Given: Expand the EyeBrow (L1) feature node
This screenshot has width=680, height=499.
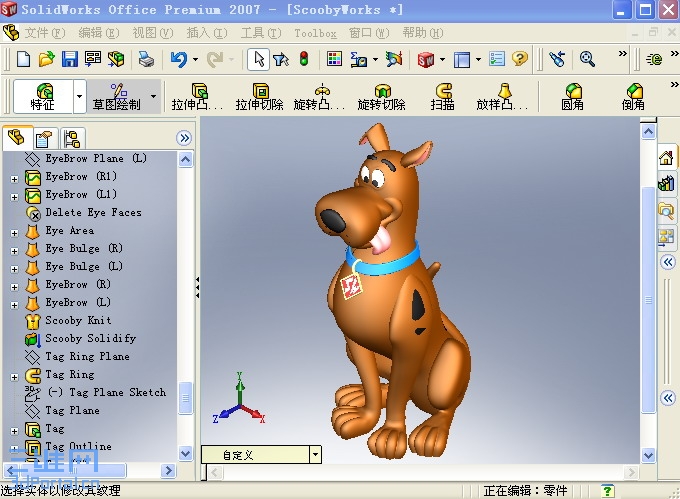Looking at the screenshot, I should click(x=14, y=197).
